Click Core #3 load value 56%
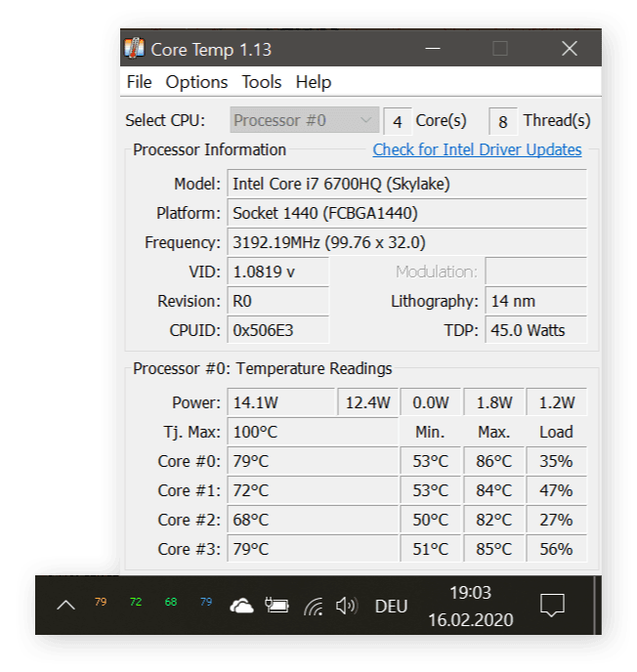Screen dimensions: 637x672 (557, 549)
